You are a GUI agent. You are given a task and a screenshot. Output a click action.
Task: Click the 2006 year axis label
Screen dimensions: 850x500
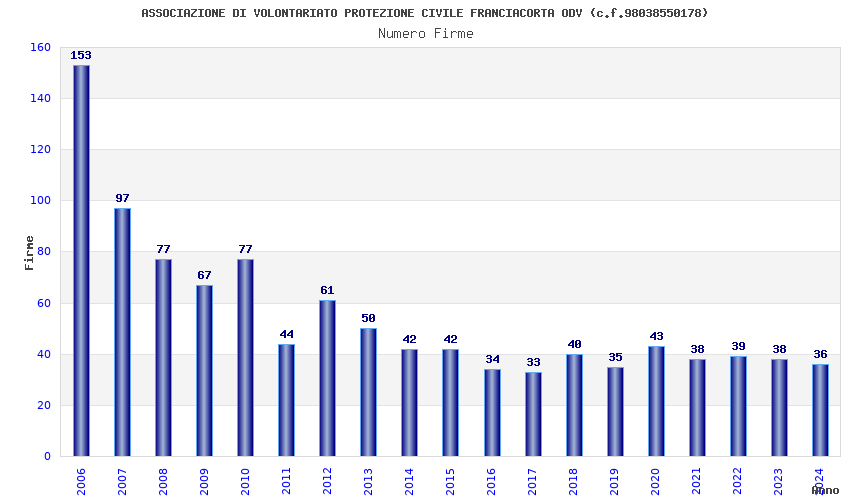[x=81, y=482]
